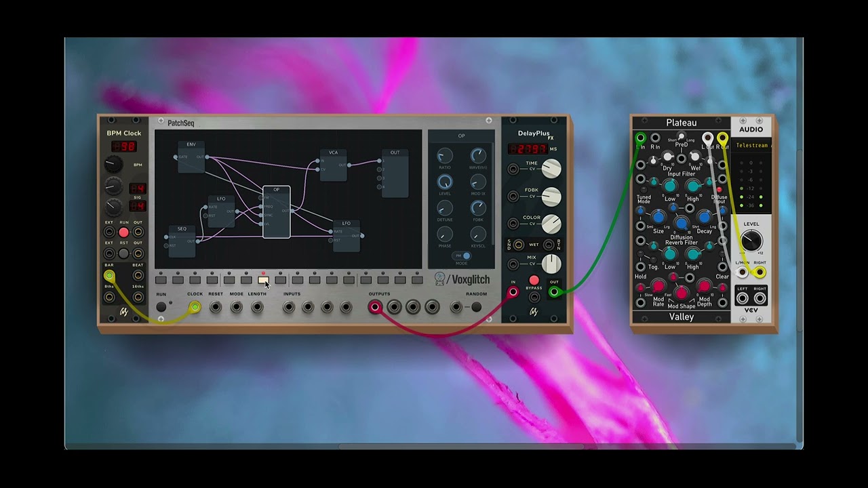
Task: Click the RST button on BPM Clock
Action: [123, 253]
